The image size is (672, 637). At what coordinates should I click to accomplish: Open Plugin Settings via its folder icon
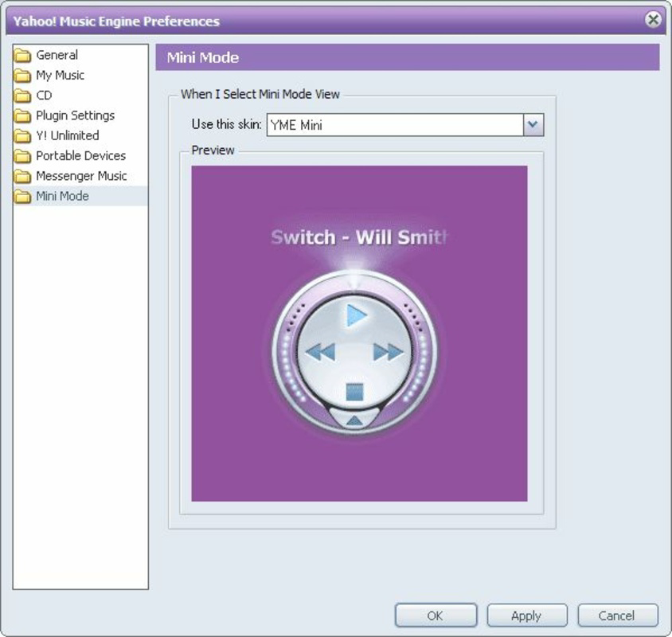pyautogui.click(x=21, y=115)
